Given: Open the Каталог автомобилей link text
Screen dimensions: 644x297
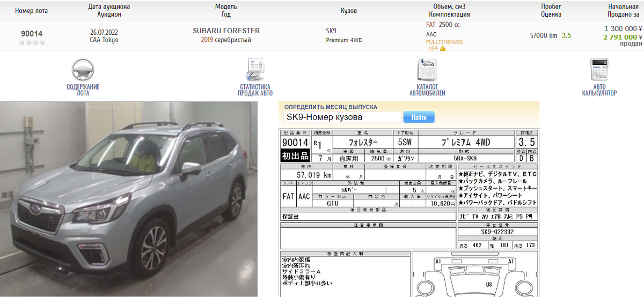Looking at the screenshot, I should (427, 90).
